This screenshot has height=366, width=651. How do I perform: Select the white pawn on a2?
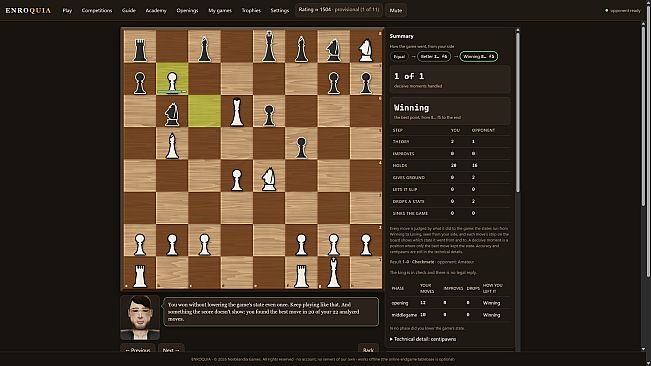coord(140,244)
